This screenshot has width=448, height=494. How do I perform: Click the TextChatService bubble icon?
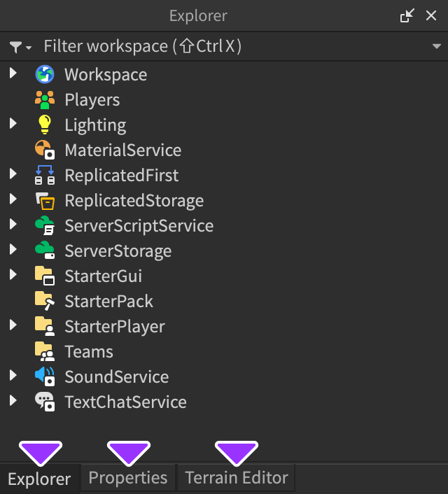pos(45,402)
